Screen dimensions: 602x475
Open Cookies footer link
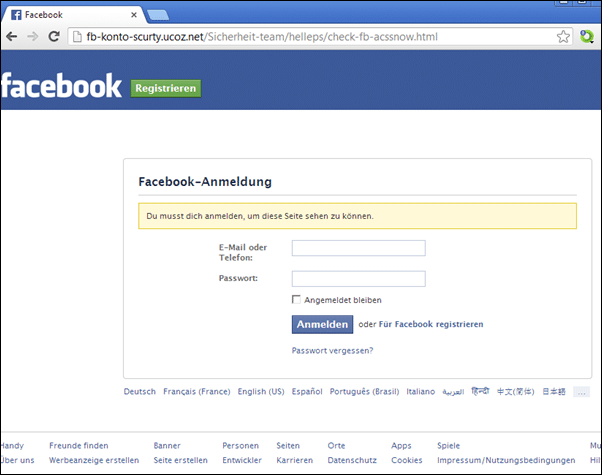click(407, 460)
